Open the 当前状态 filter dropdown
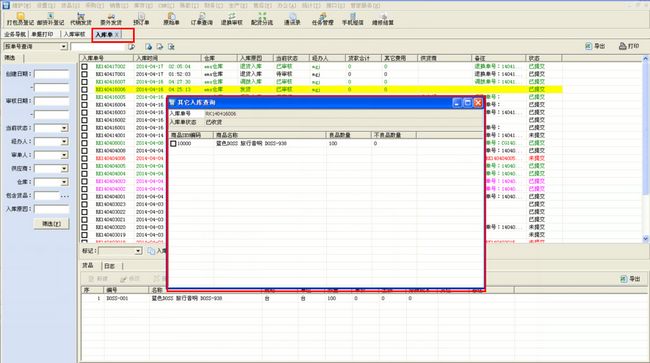 [64, 128]
